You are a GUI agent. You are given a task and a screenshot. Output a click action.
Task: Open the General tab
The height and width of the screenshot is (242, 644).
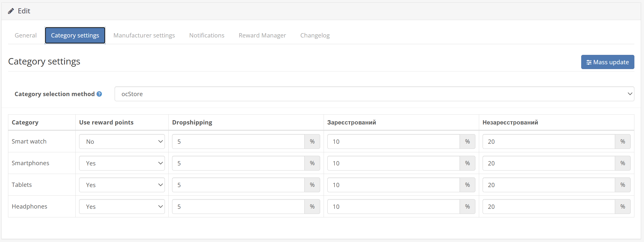click(26, 35)
